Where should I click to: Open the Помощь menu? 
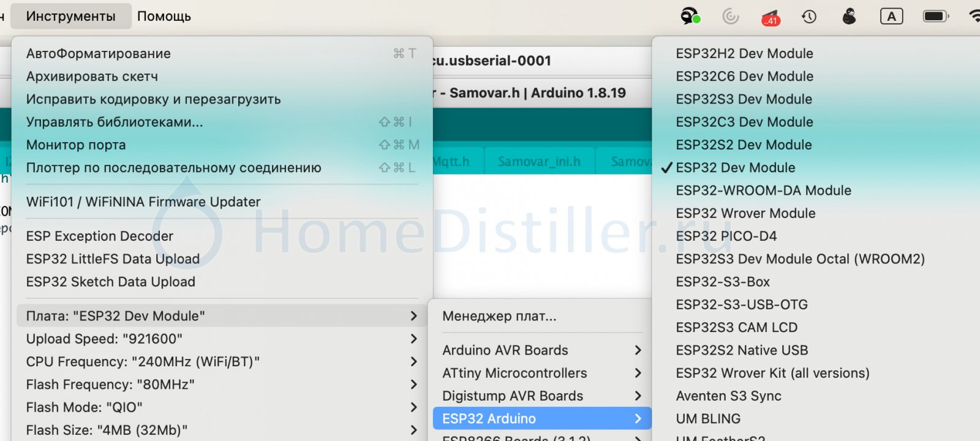click(164, 17)
